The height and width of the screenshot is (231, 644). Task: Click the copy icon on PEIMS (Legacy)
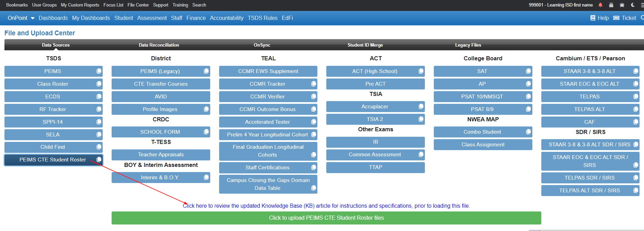[206, 71]
